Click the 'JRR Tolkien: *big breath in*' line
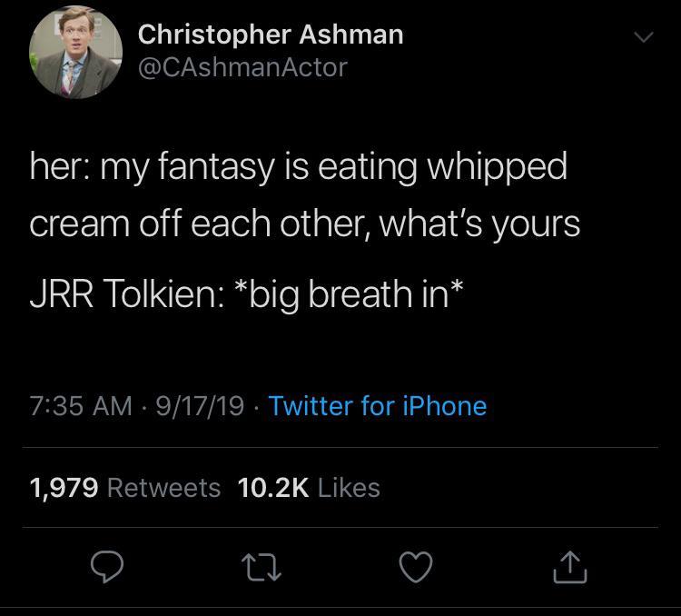 [x=246, y=294]
